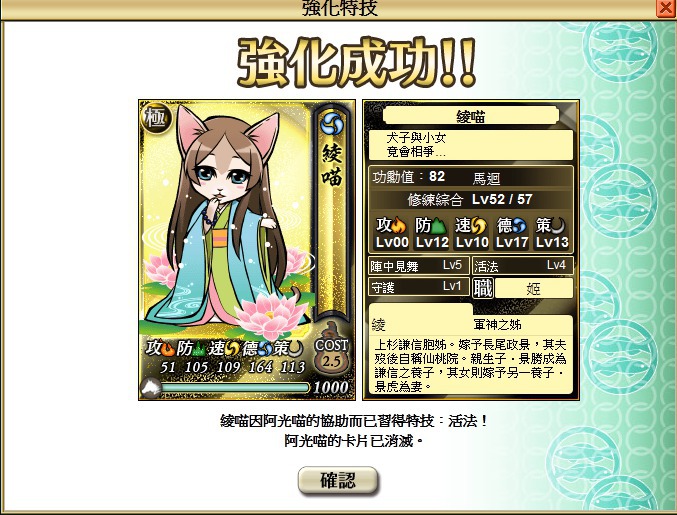Close the 強化特技 dialog window
677x515 pixels.
(665, 8)
